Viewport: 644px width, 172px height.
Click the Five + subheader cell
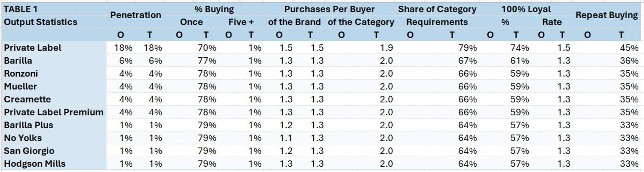pyautogui.click(x=241, y=22)
